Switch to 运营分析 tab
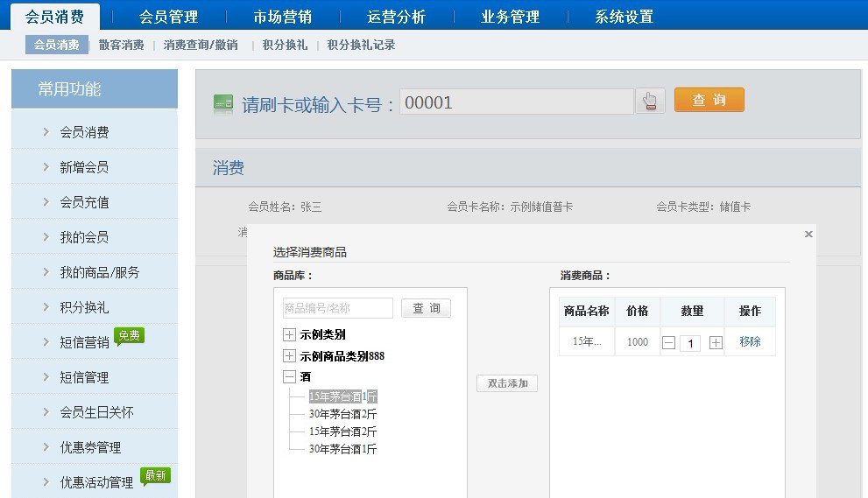 (396, 17)
